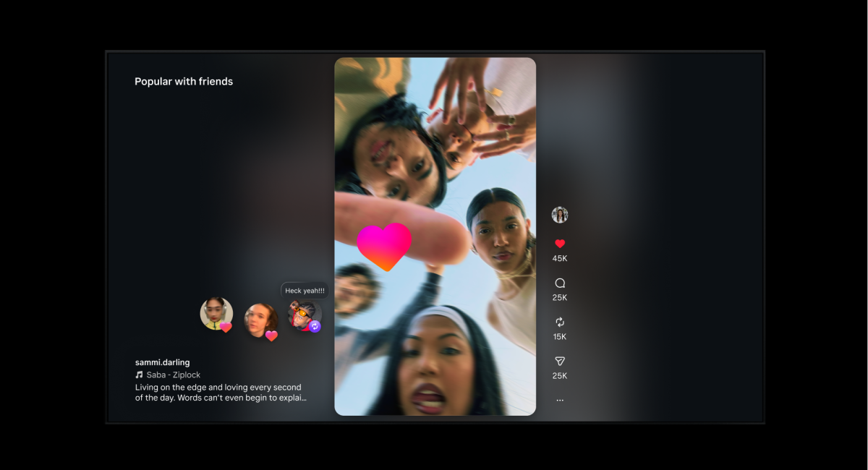Unlike the reel via red heart icon
The width and height of the screenshot is (868, 470).
click(x=559, y=244)
